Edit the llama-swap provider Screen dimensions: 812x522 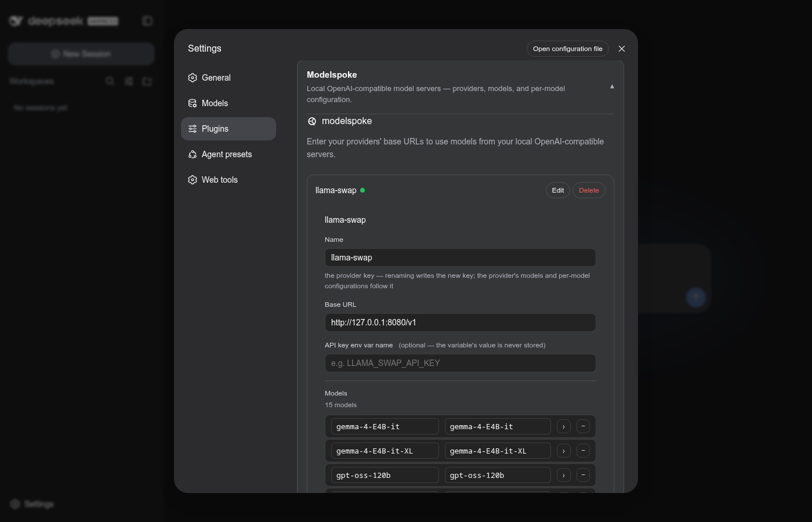[558, 190]
